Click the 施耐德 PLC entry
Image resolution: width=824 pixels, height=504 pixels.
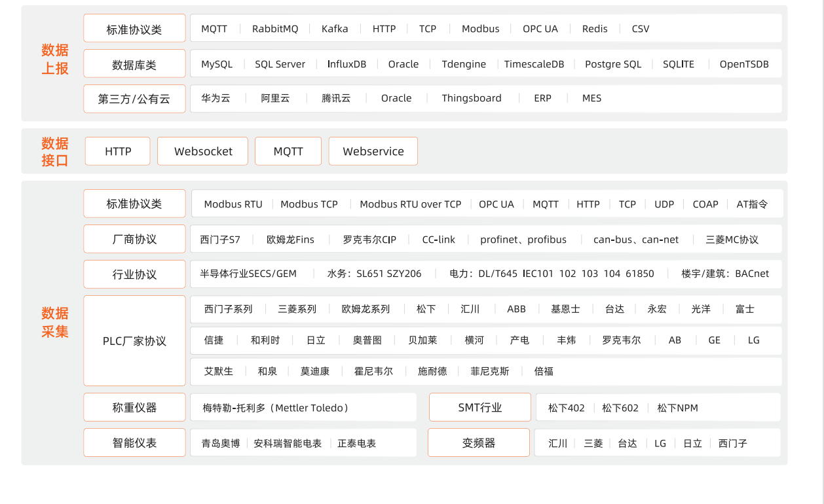432,371
